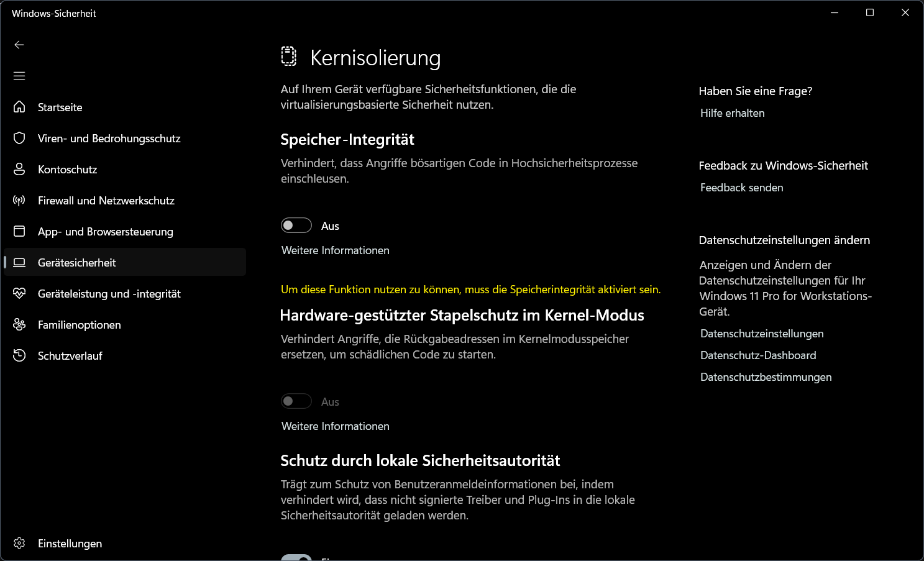
Task: Click the gear icon for Einstellungen
Action: [19, 543]
